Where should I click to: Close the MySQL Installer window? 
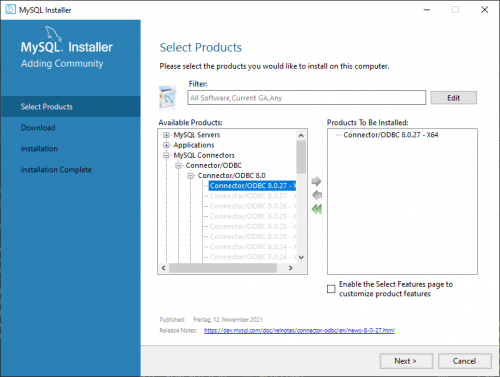pos(484,10)
